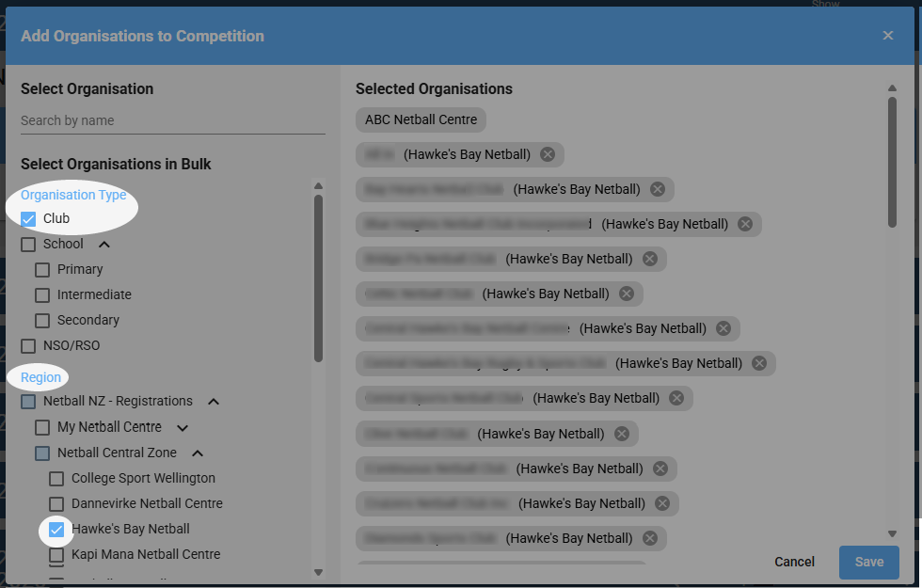Remove the third Hawke's Bay Netball organisation
The image size is (922, 588).
(x=745, y=224)
